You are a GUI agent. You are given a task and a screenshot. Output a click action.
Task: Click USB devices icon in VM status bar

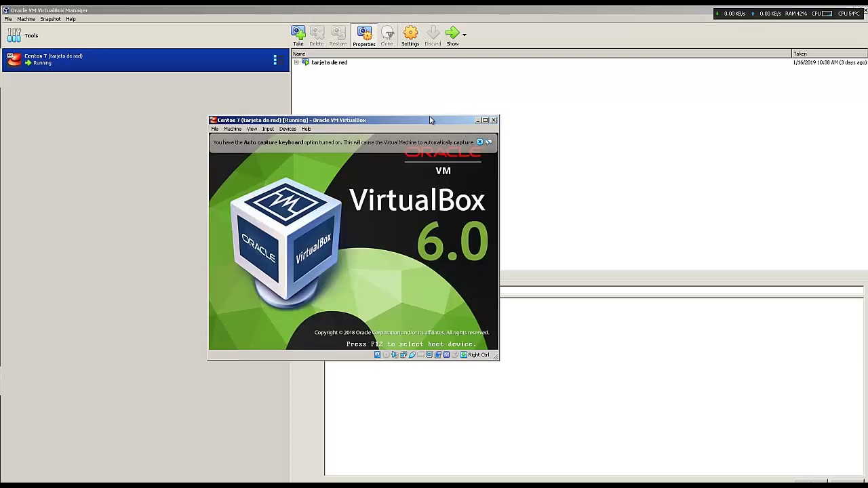(412, 354)
